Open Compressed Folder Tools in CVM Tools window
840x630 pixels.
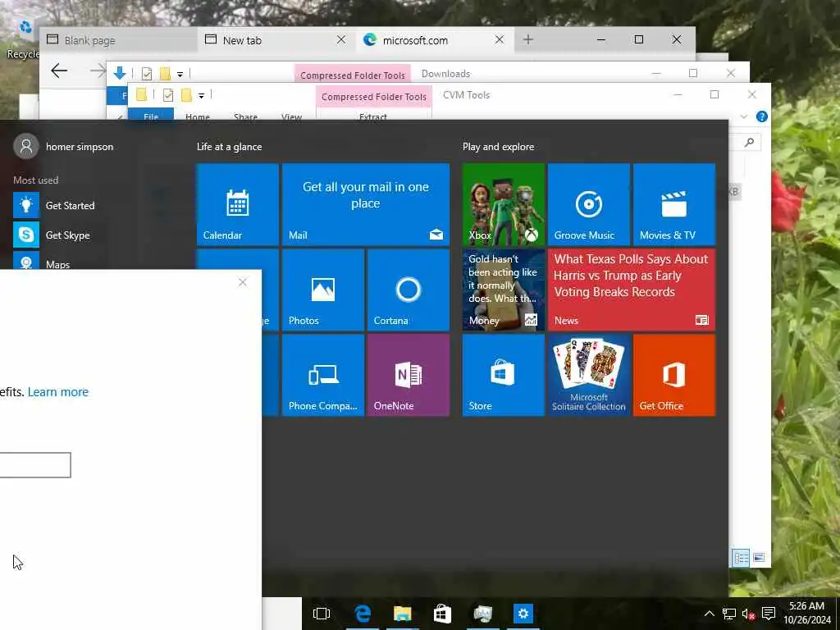pyautogui.click(x=374, y=97)
